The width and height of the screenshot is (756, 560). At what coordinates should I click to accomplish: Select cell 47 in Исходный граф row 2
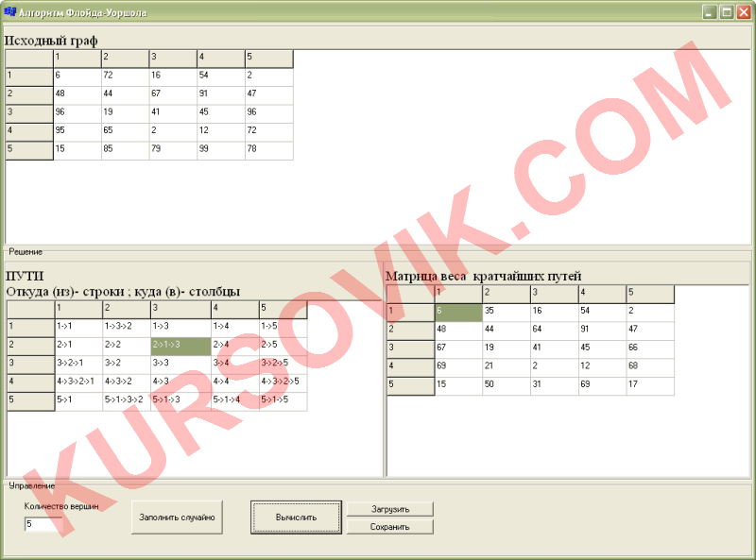(x=269, y=95)
